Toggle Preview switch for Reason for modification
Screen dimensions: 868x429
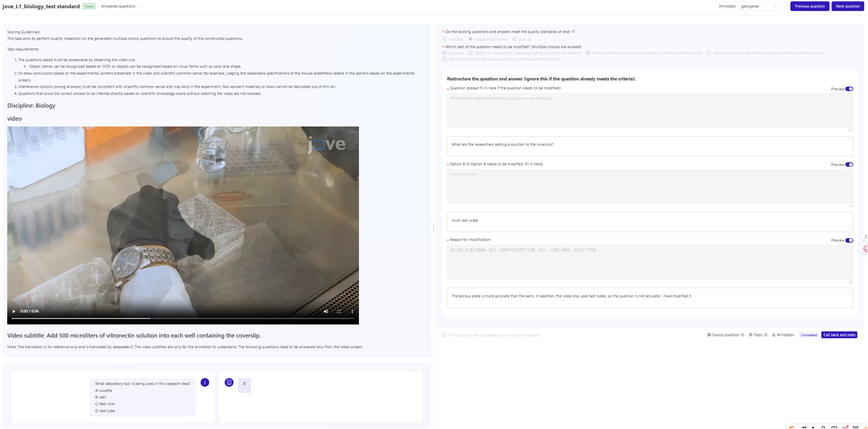tap(849, 240)
